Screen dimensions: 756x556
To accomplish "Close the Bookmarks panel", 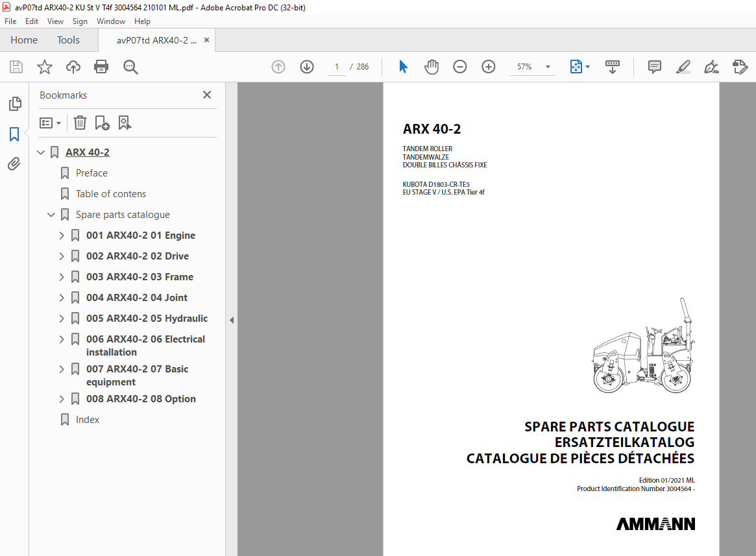I will tap(207, 95).
